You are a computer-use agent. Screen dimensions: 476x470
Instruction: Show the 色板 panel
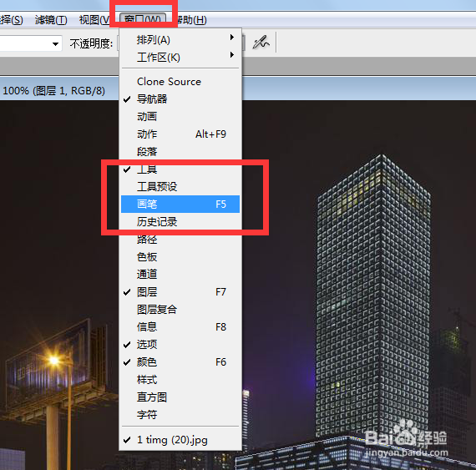pyautogui.click(x=180, y=257)
